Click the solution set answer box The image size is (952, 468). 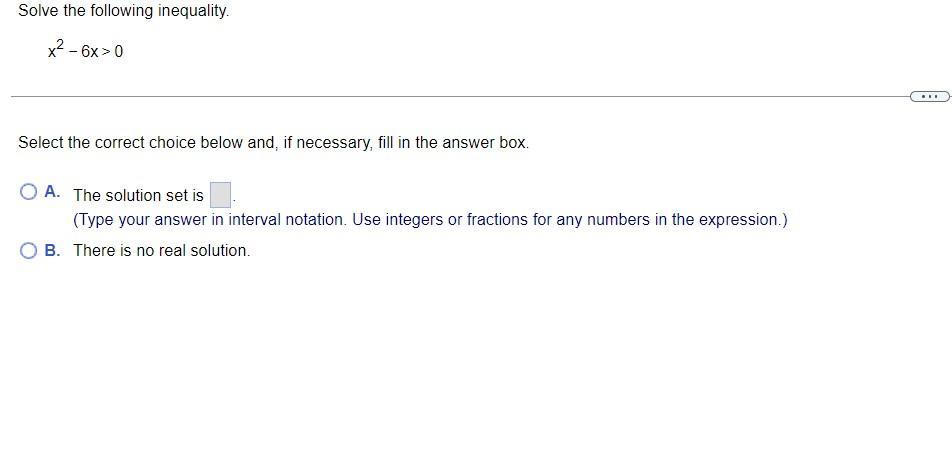click(x=221, y=194)
